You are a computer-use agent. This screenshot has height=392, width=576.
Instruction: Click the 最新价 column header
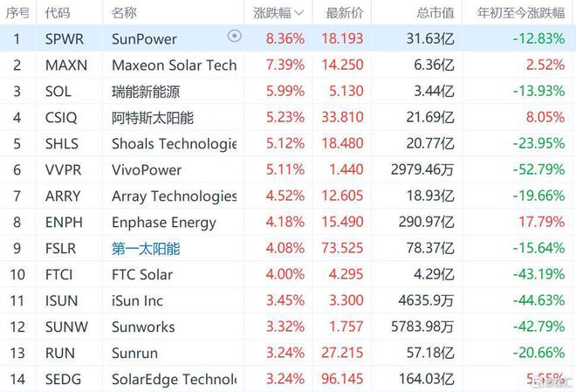(344, 13)
